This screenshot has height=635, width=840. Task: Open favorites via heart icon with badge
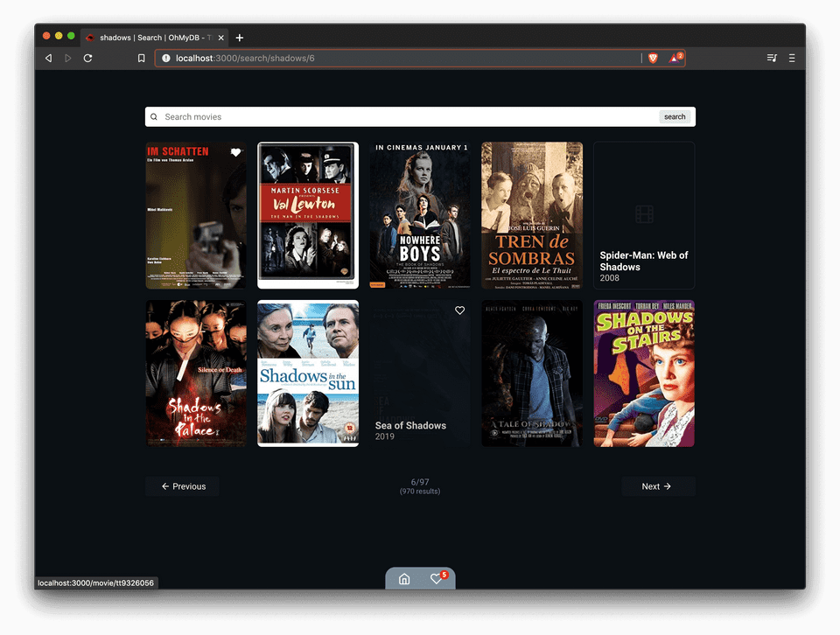437,579
